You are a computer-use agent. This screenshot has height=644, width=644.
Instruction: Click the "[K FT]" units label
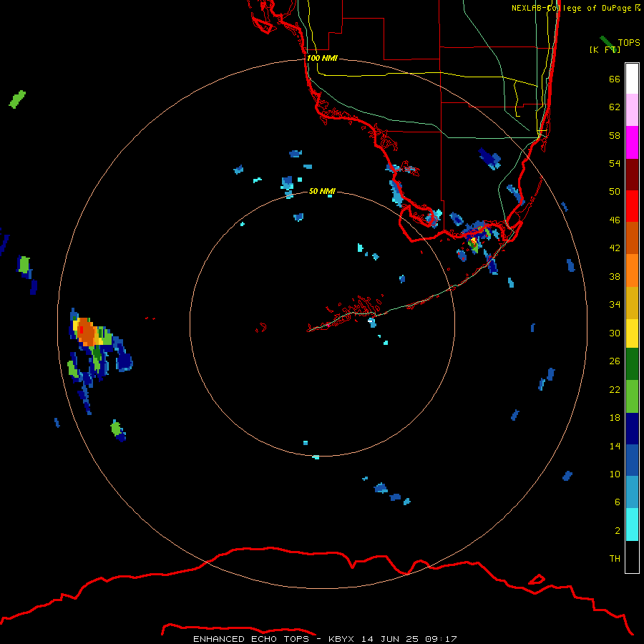(605, 49)
